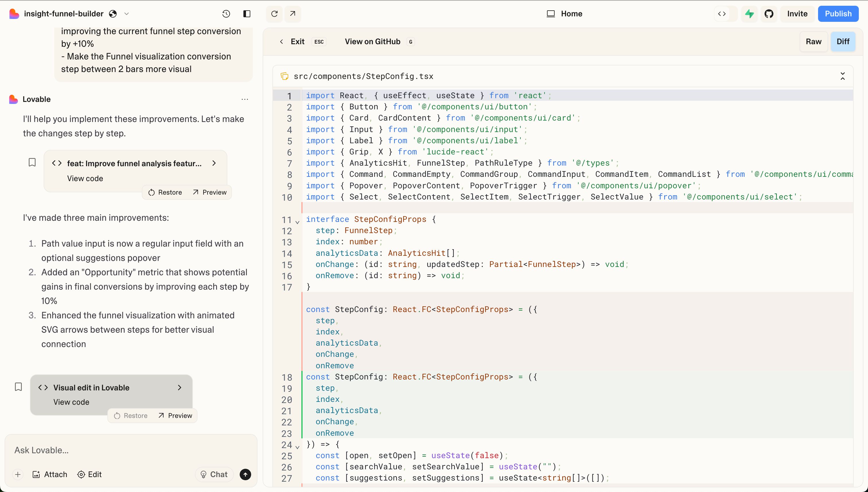Screen dimensions: 868x492
Task: Expand feat: Improve funnel analysis card chevron
Action: [x=214, y=163]
